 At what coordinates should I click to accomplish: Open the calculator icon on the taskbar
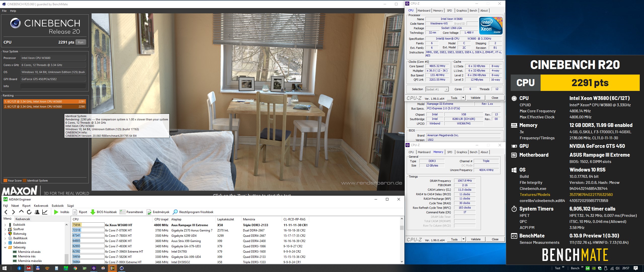click(57, 268)
